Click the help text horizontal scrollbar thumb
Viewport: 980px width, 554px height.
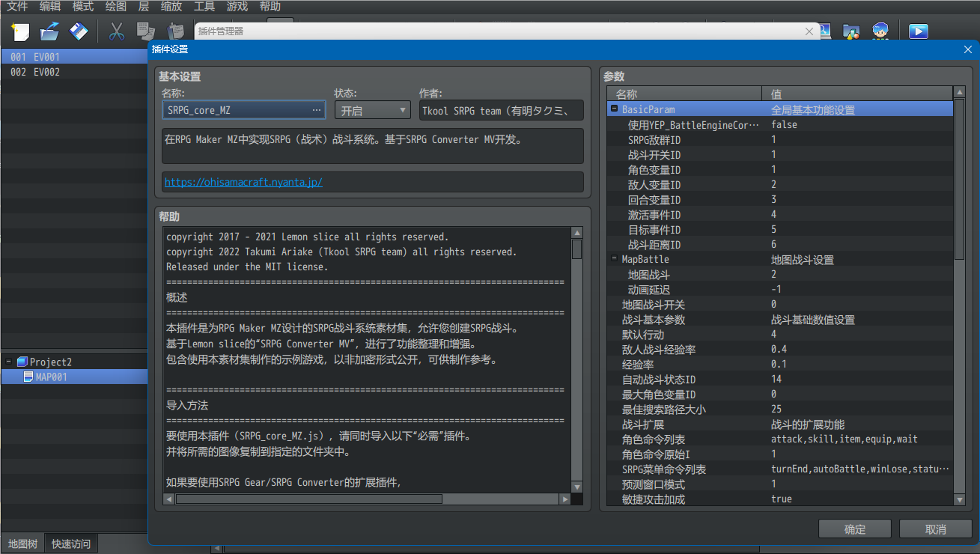308,499
